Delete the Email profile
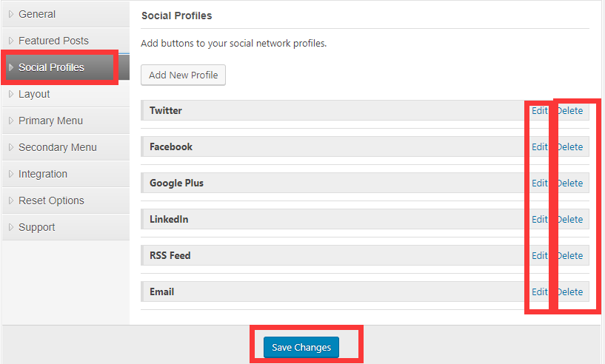This screenshot has width=605, height=364. click(570, 292)
